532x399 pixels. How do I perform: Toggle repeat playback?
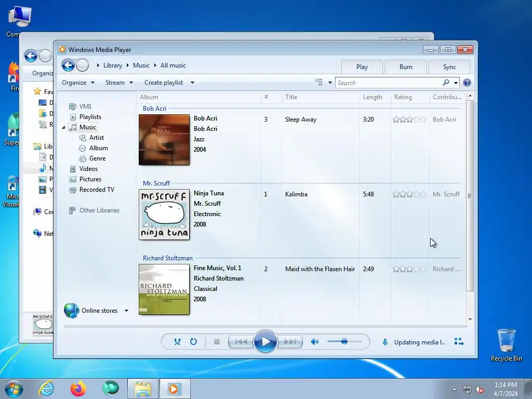coord(193,342)
